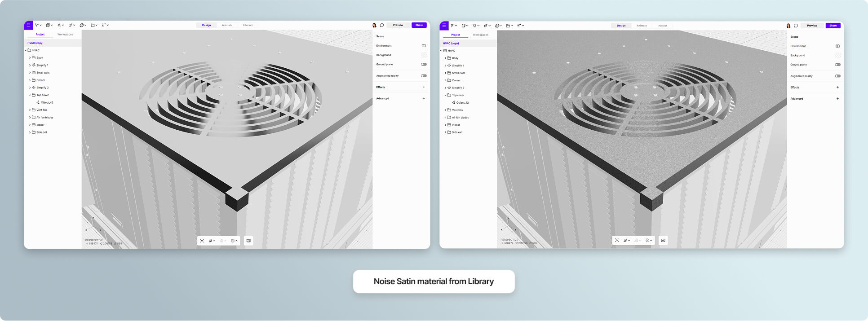Screen dimensions: 868x321
Task: Expand the Body folder in the left window
Action: [30, 58]
